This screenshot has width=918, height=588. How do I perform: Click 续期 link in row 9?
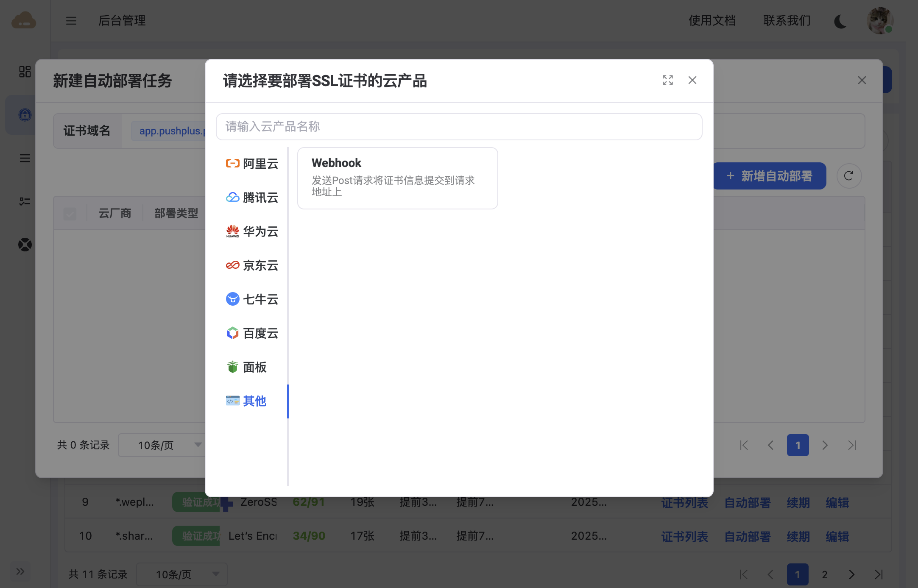pos(798,503)
